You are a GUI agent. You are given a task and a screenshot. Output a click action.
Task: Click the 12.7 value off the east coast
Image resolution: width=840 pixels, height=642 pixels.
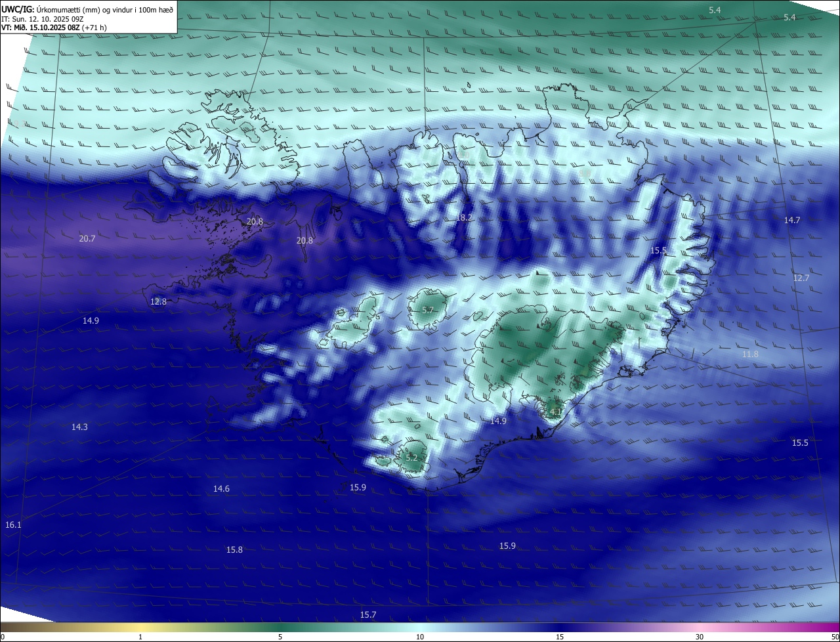[x=801, y=278]
